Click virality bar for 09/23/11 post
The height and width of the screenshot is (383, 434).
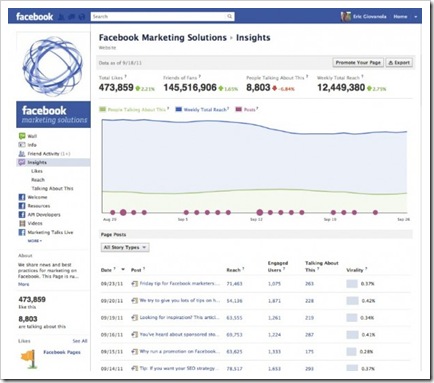pyautogui.click(x=352, y=284)
